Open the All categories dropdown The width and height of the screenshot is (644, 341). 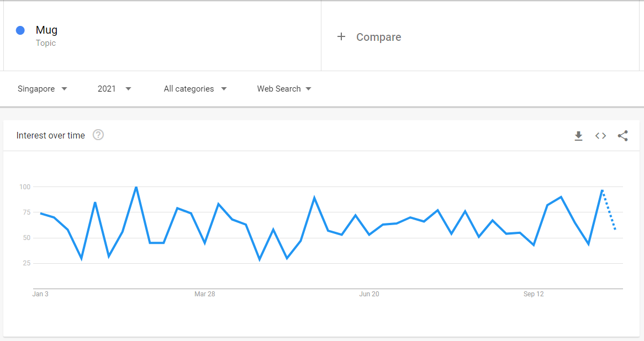click(x=195, y=89)
